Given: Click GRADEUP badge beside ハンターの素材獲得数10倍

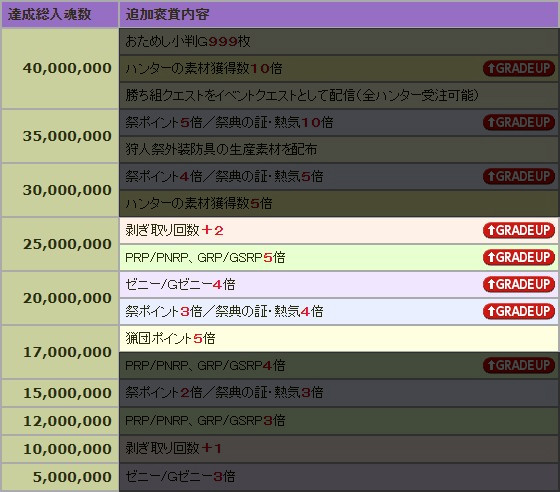Looking at the screenshot, I should tap(519, 68).
